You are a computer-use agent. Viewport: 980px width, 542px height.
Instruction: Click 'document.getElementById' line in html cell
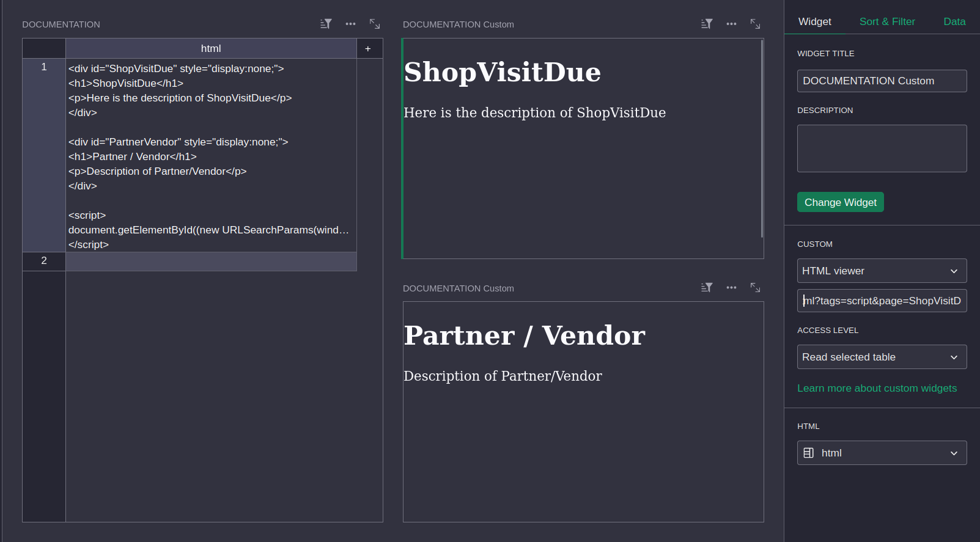pyautogui.click(x=208, y=230)
